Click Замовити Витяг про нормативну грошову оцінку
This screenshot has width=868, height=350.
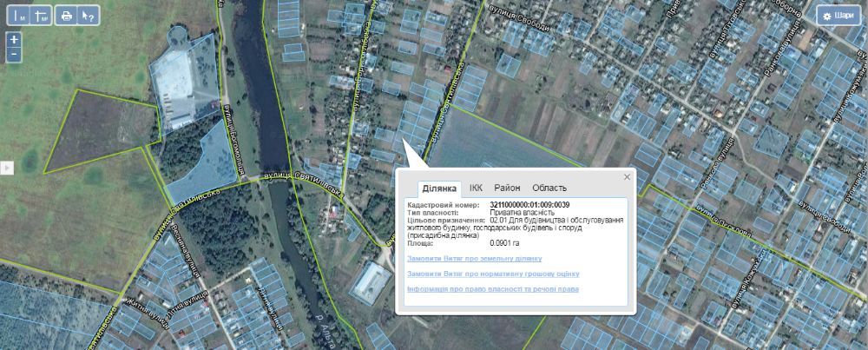pos(493,274)
